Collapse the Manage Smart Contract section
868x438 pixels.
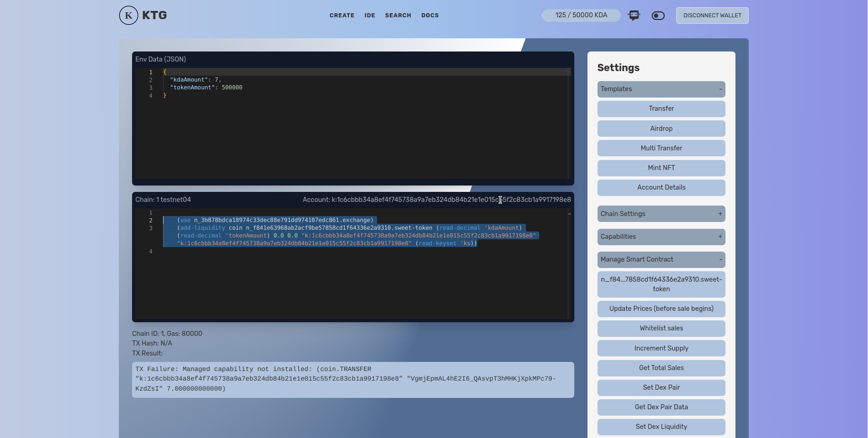coord(661,259)
